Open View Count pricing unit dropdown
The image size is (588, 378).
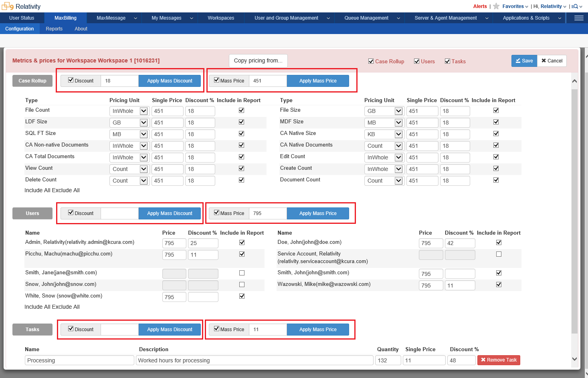tap(129, 169)
